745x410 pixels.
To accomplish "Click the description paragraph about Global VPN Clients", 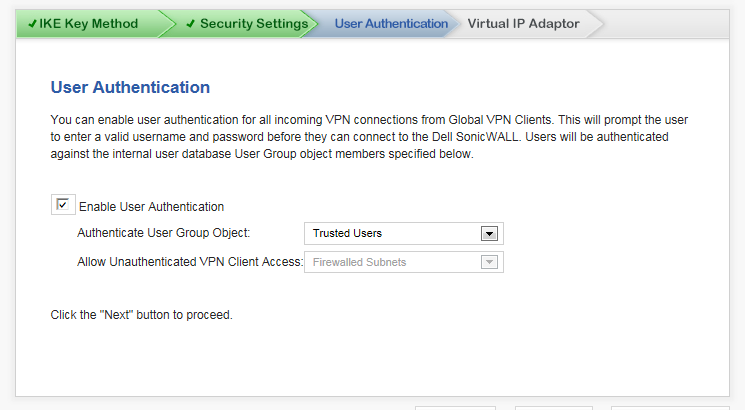I will pyautogui.click(x=369, y=137).
